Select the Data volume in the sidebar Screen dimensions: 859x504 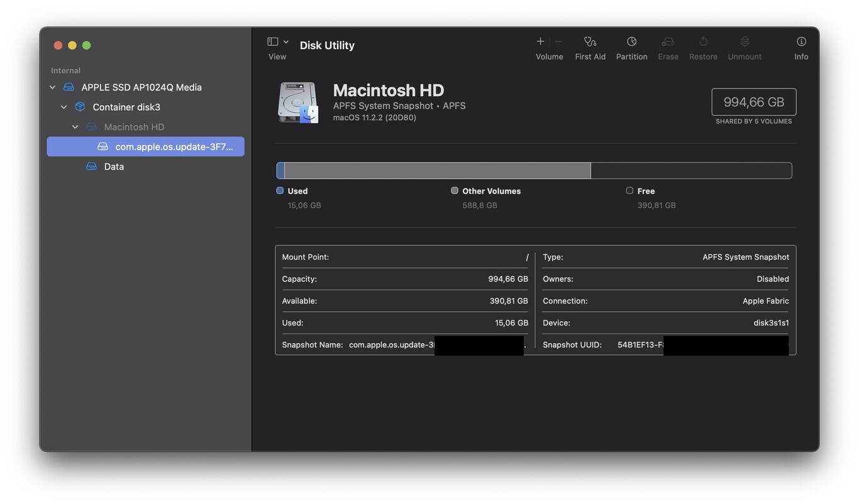113,166
